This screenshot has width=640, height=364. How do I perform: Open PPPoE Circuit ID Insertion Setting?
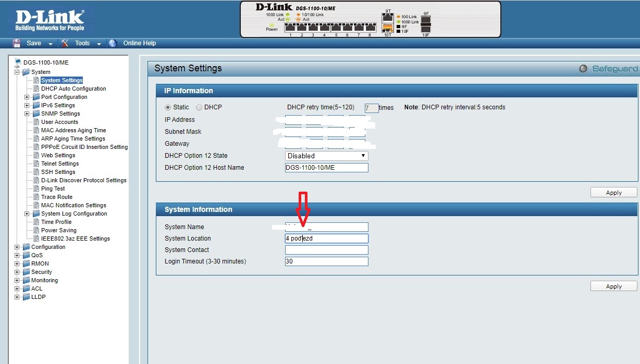[x=84, y=147]
